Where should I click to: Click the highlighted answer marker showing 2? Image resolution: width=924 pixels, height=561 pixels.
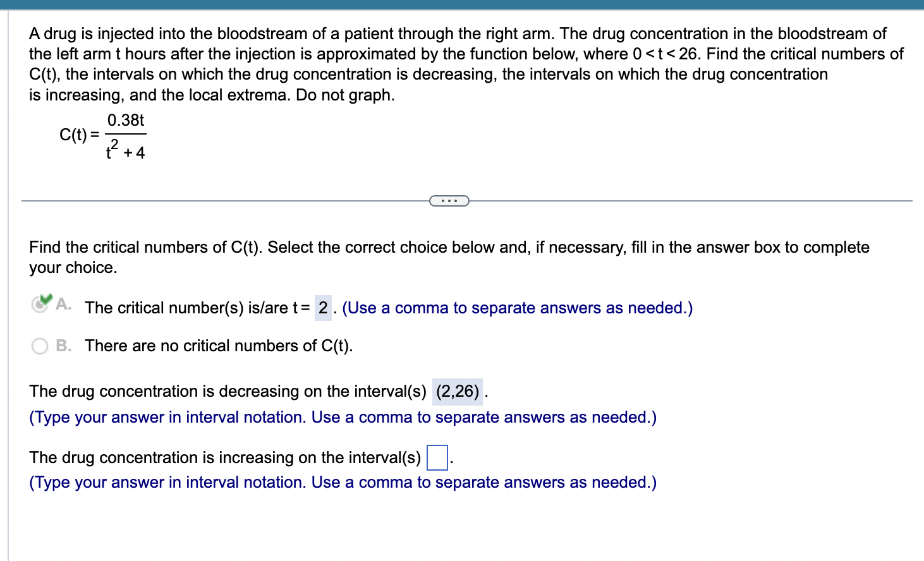pos(323,308)
